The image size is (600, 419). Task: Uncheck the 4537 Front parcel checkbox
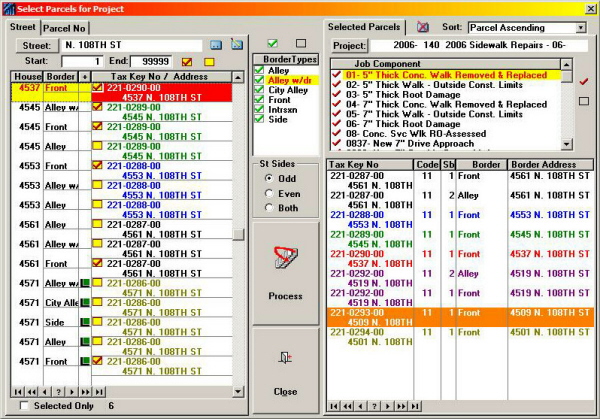[x=97, y=88]
